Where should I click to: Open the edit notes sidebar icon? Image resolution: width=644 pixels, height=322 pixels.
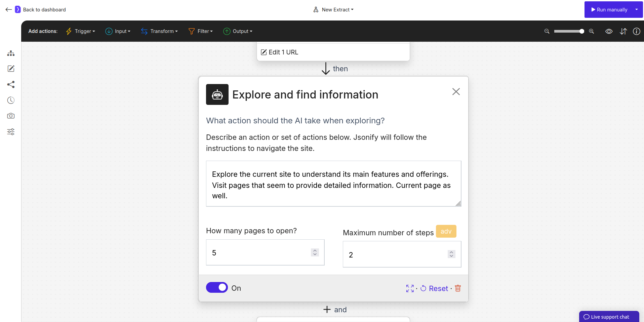(x=11, y=69)
